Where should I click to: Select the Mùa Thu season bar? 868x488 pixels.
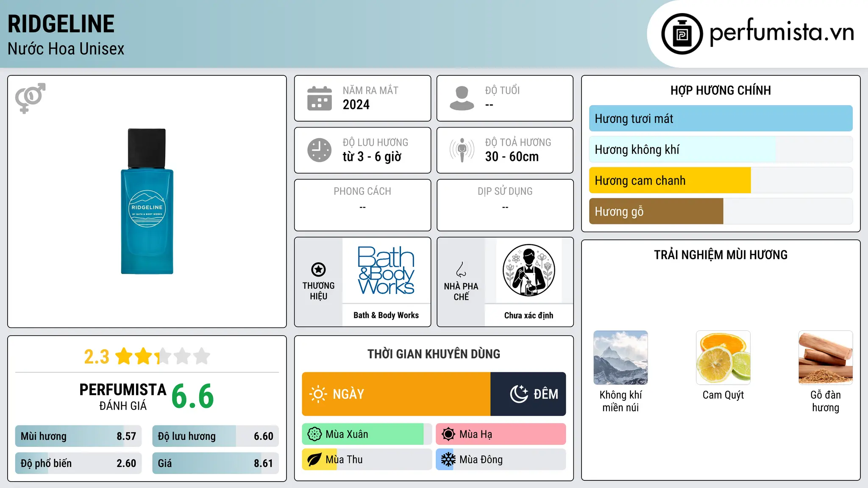(367, 460)
